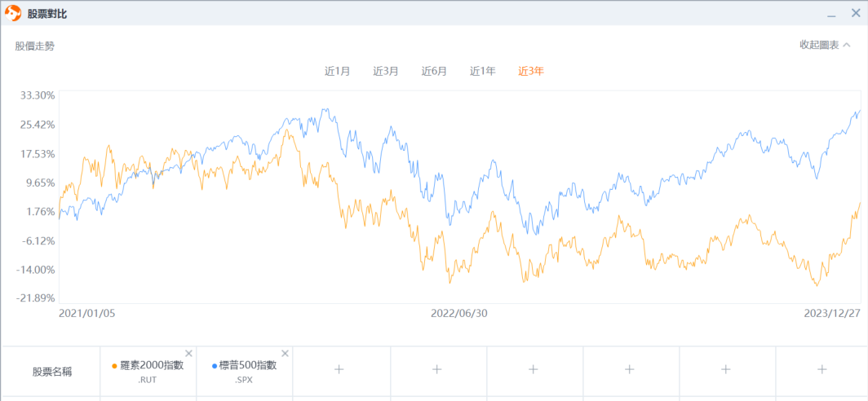Click the 羅素2000指數 stock name
The image size is (868, 401).
tap(152, 366)
